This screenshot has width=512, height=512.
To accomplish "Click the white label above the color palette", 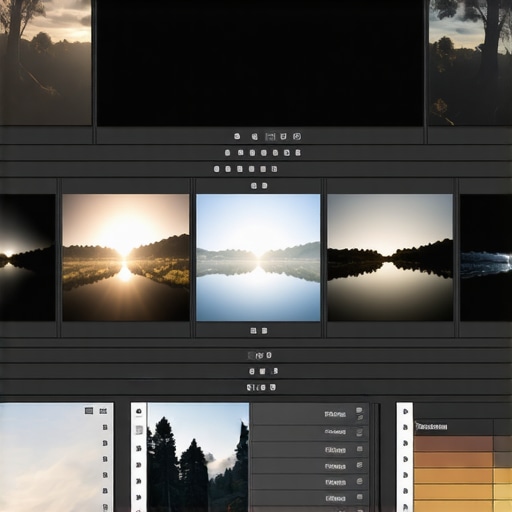I will pos(431,426).
